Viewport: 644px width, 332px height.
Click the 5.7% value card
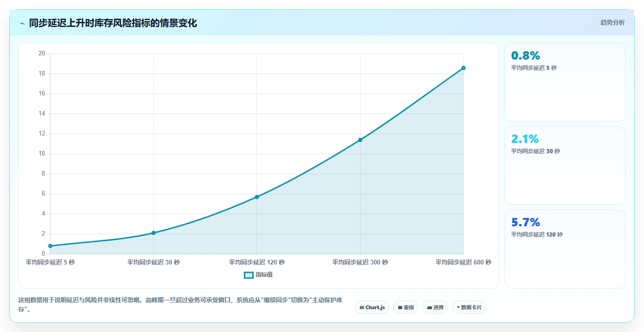pyautogui.click(x=565, y=249)
